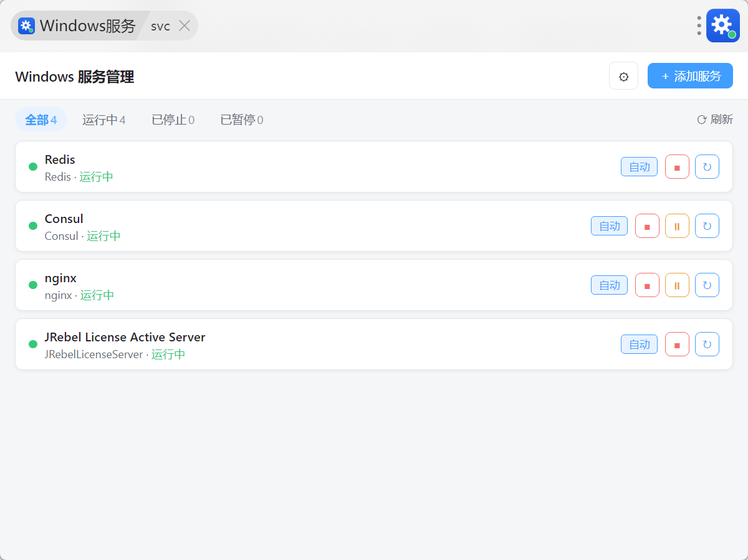The image size is (748, 560).
Task: Pause the Consul service
Action: coord(677,226)
